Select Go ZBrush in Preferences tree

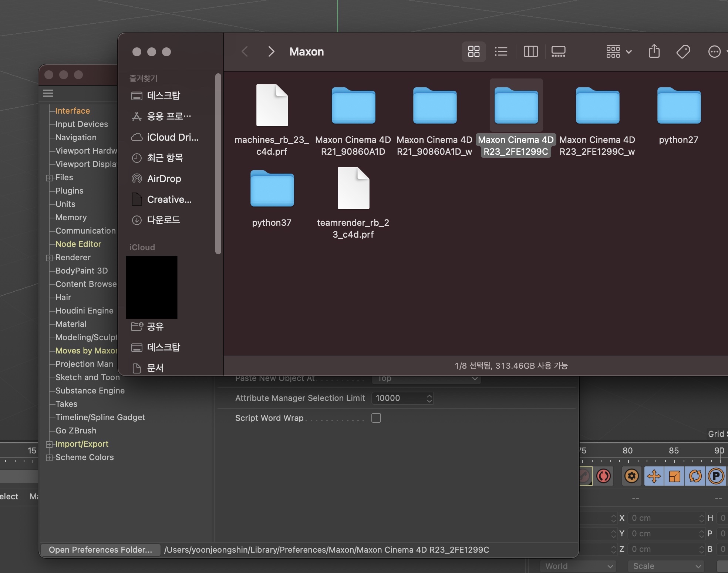76,430
